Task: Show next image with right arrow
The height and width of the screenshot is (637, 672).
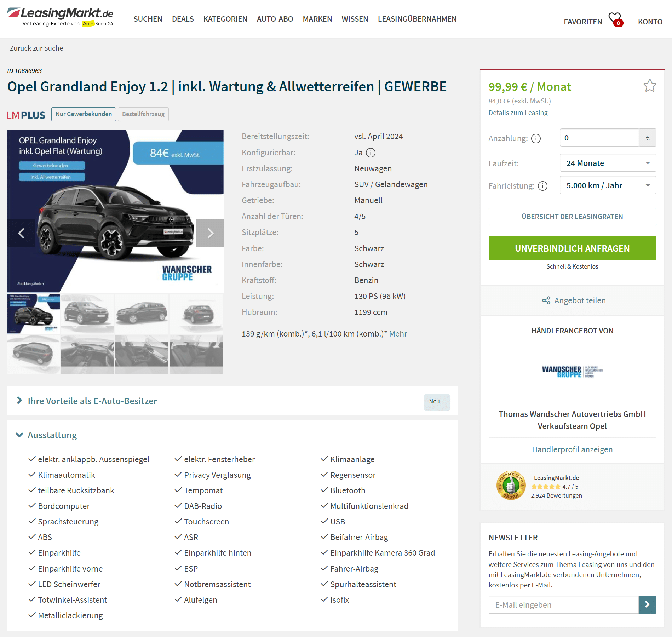Action: 210,233
